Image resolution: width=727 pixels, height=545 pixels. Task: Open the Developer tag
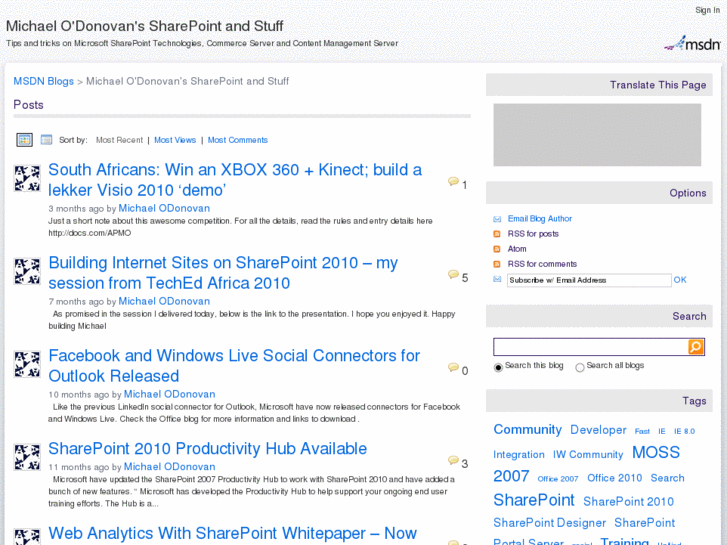pos(598,430)
